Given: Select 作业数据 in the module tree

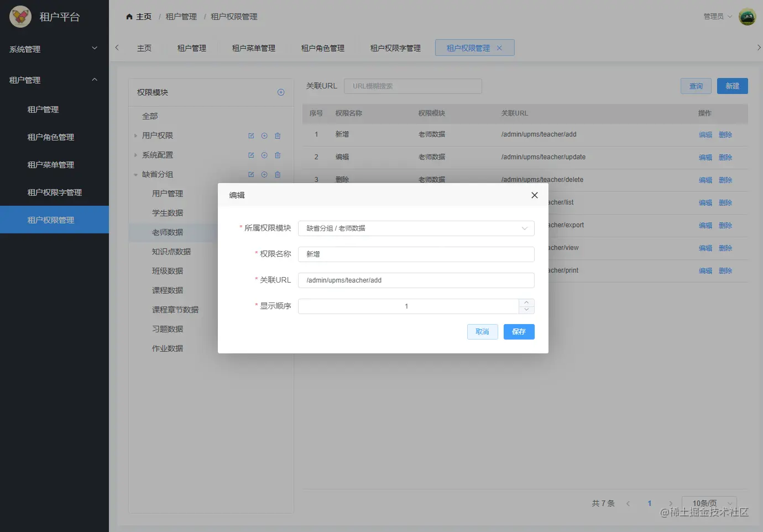Looking at the screenshot, I should [x=168, y=348].
